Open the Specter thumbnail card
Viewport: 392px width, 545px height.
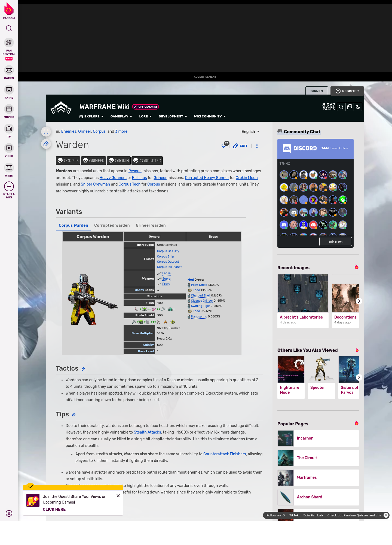pyautogui.click(x=321, y=377)
